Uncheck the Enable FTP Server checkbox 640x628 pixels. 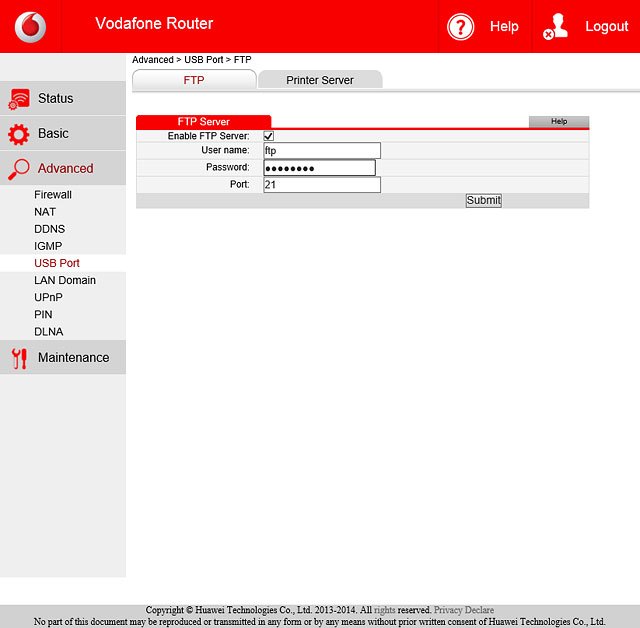click(269, 136)
